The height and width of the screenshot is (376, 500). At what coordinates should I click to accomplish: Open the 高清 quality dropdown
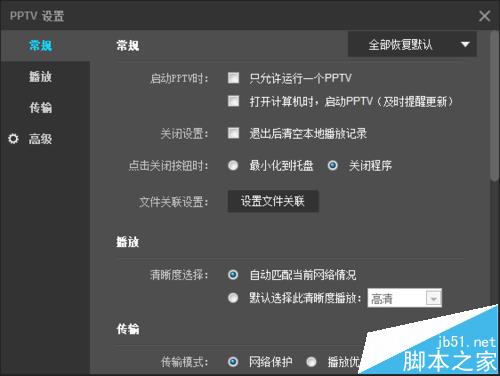405,298
